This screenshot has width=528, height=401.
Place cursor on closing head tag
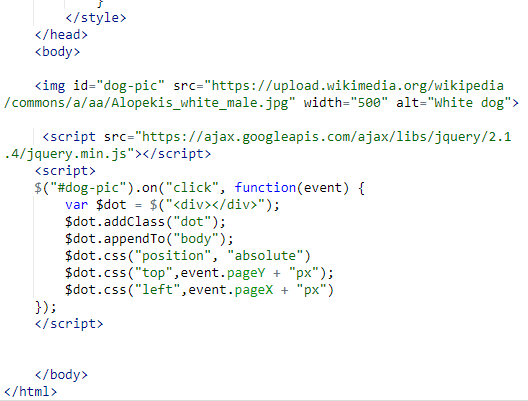click(x=61, y=35)
